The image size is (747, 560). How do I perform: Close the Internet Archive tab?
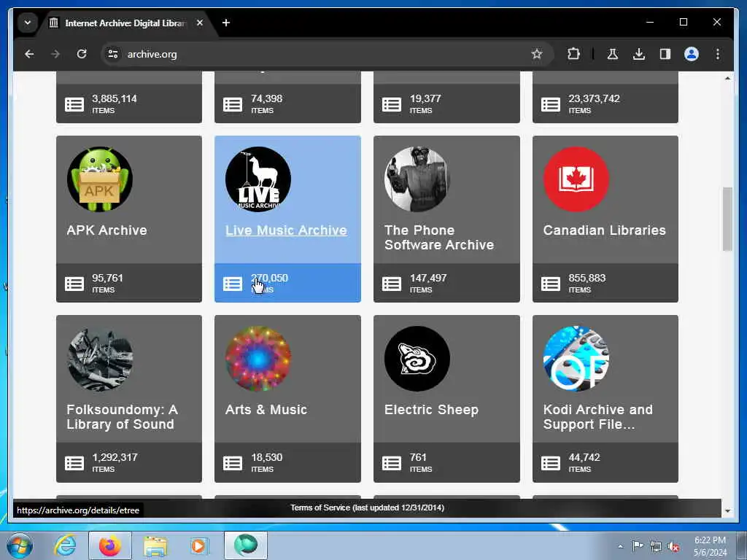[200, 23]
